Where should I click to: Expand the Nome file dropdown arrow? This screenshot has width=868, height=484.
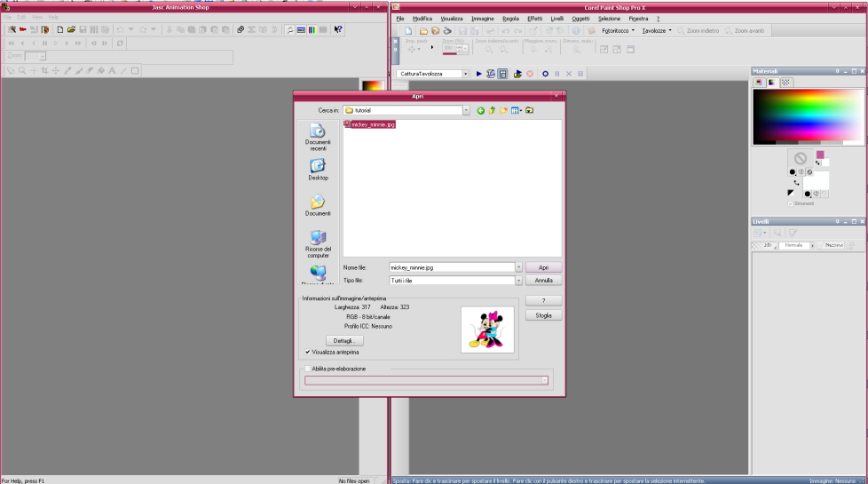[518, 267]
